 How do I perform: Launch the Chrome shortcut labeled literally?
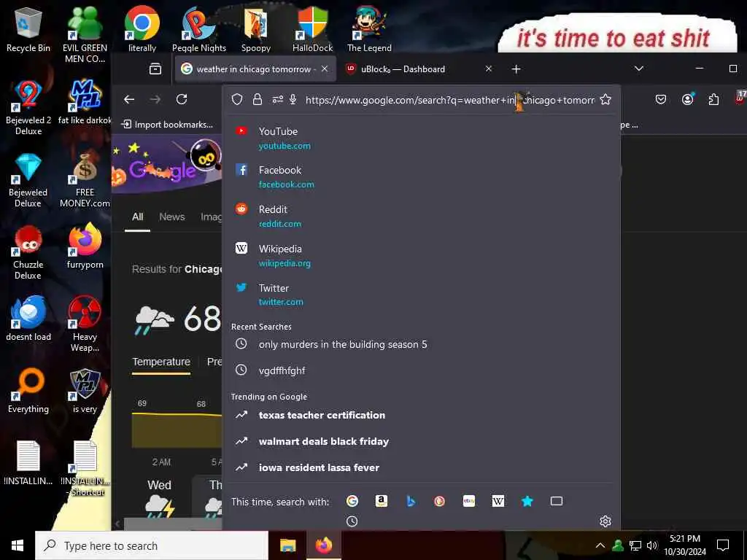(x=142, y=28)
